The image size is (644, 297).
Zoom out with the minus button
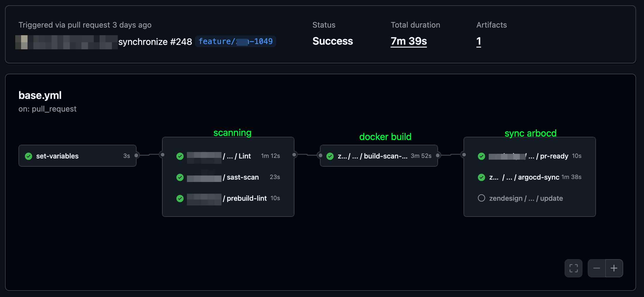point(597,268)
